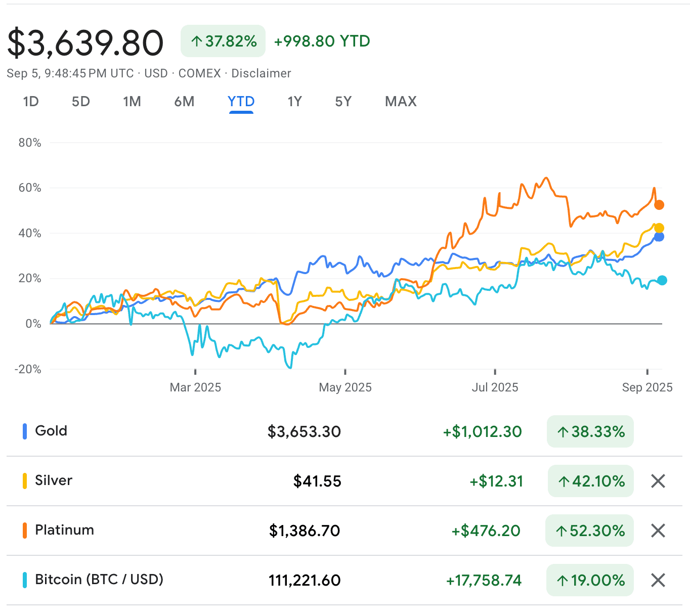Remove Platinum using its X icon

(658, 531)
